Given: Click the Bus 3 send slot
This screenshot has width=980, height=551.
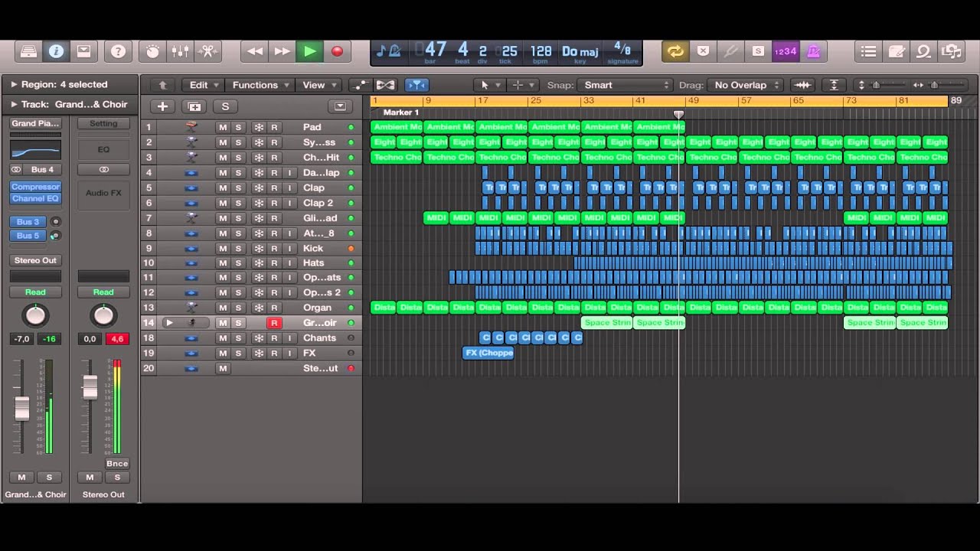Looking at the screenshot, I should [28, 222].
